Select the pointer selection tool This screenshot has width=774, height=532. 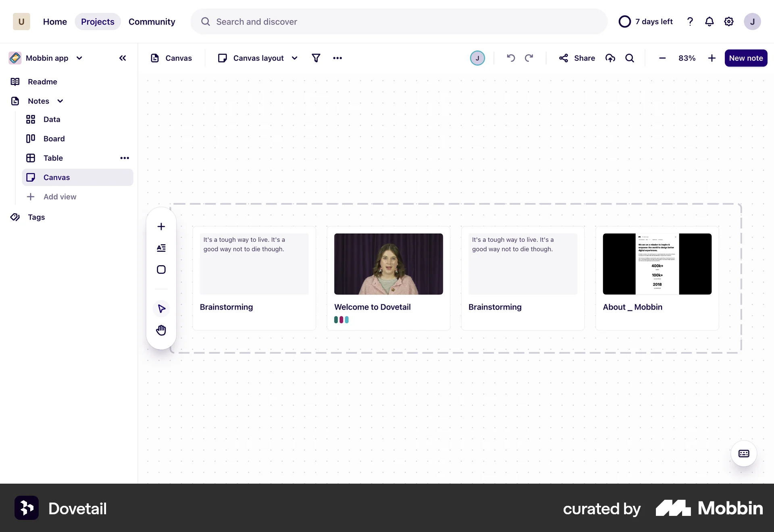(161, 309)
